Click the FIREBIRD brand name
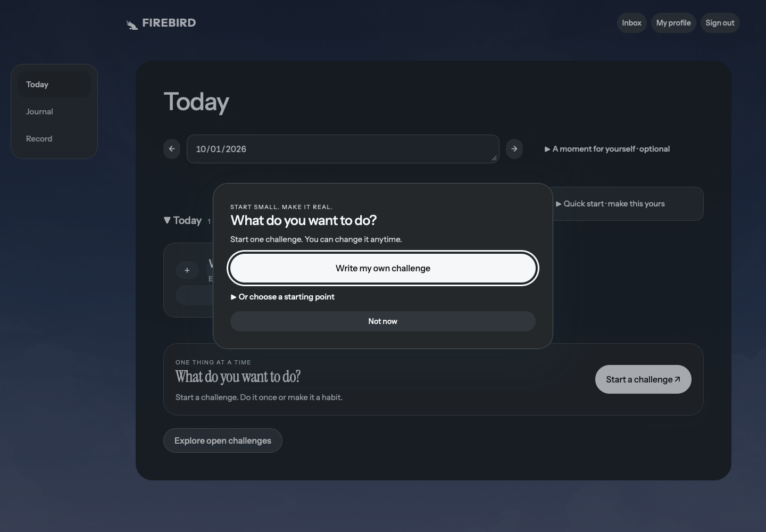 (169, 23)
